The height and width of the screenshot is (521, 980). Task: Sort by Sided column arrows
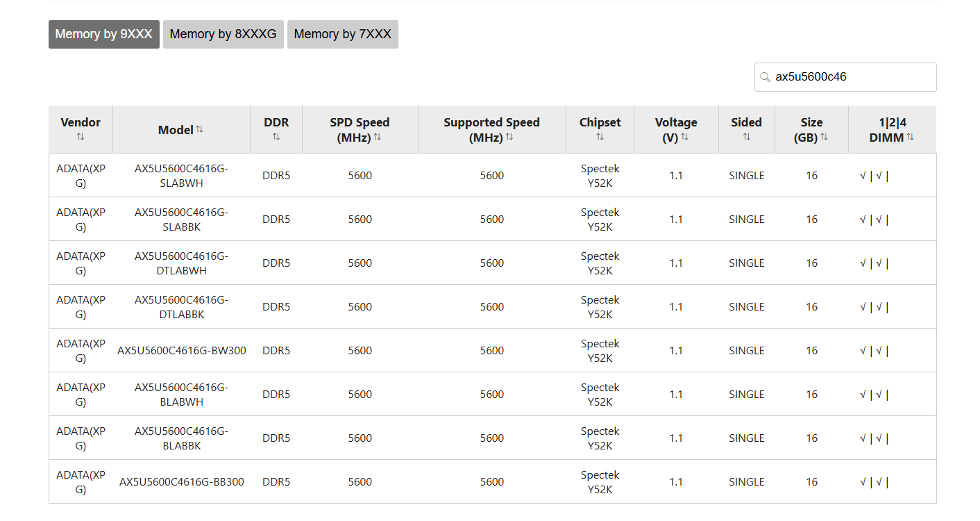(747, 137)
